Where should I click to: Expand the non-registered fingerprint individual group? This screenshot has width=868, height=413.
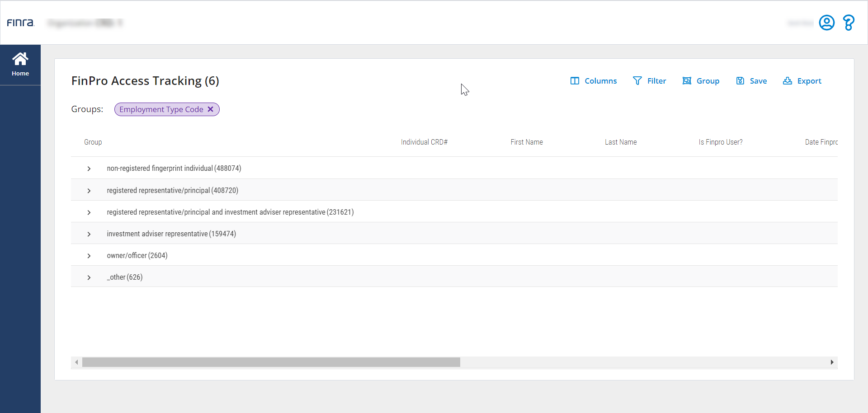click(x=89, y=169)
